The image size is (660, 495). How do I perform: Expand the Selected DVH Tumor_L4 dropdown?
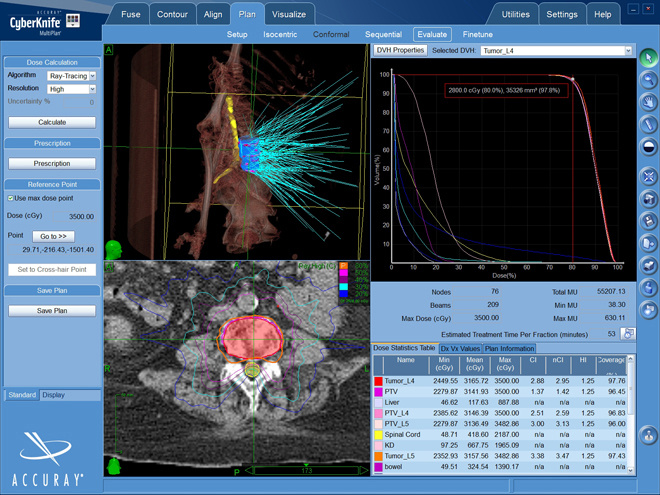point(628,51)
